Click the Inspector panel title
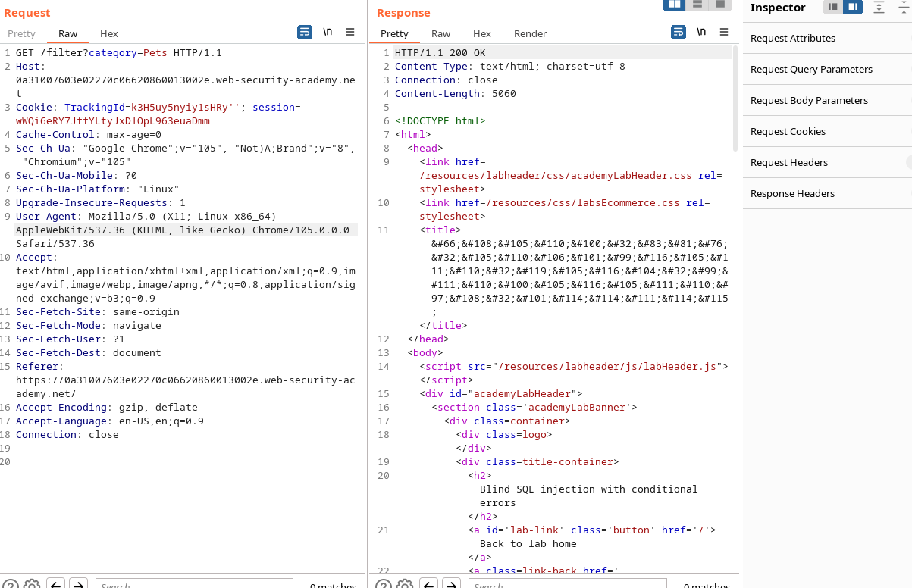912x588 pixels. click(x=778, y=8)
